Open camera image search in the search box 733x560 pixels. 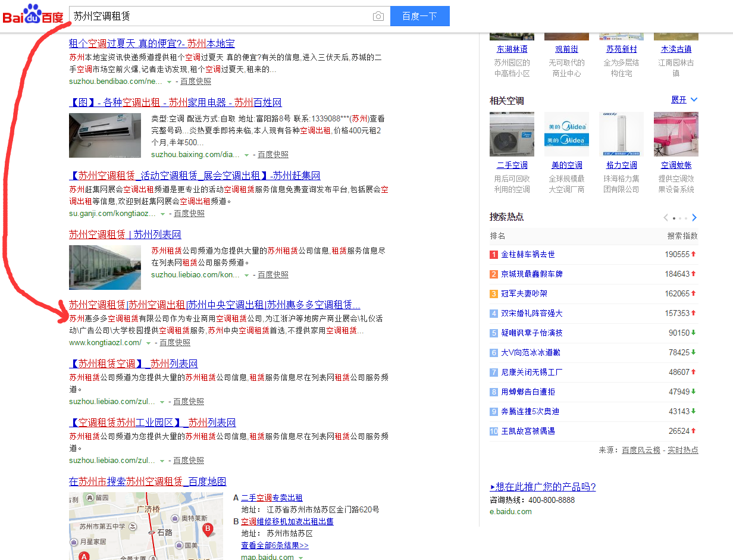click(x=378, y=17)
